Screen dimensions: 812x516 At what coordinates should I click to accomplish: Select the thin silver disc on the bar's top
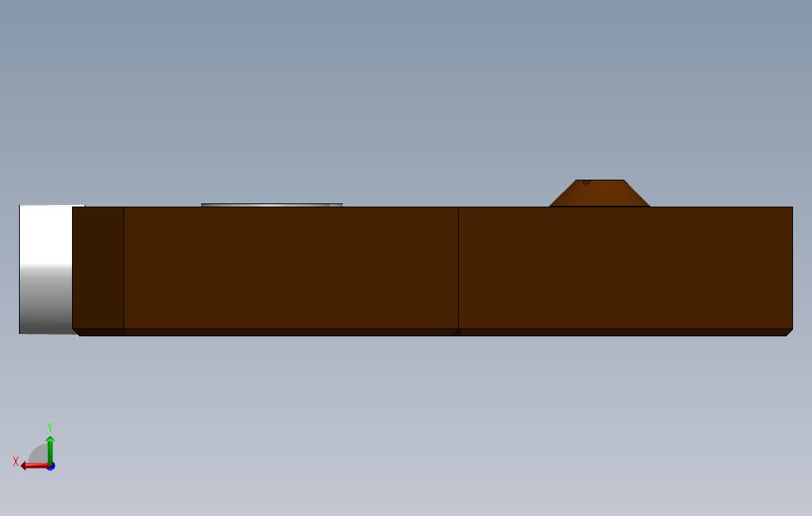271,205
